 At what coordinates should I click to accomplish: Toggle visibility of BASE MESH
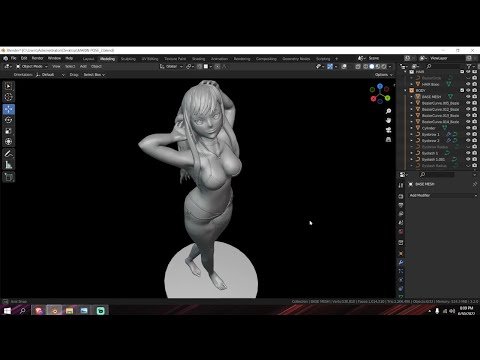pos(468,97)
